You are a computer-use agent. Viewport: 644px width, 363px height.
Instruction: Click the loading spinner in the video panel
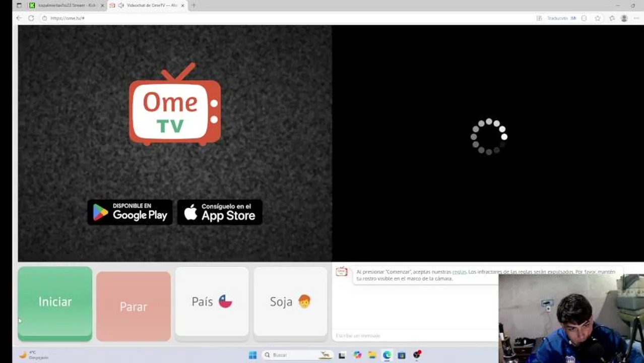[x=489, y=137]
